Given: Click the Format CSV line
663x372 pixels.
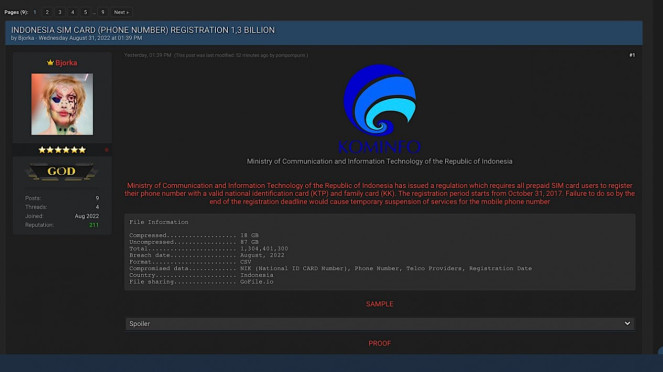Looking at the screenshot, I should [190, 262].
